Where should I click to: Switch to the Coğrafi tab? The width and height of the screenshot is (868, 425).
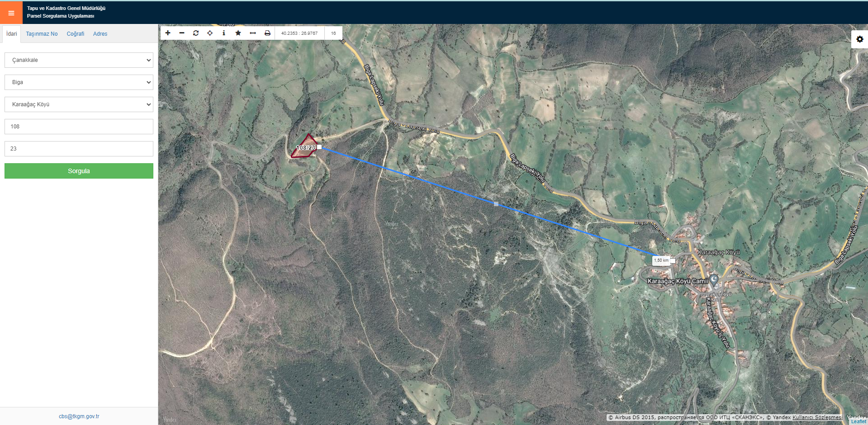click(x=76, y=34)
